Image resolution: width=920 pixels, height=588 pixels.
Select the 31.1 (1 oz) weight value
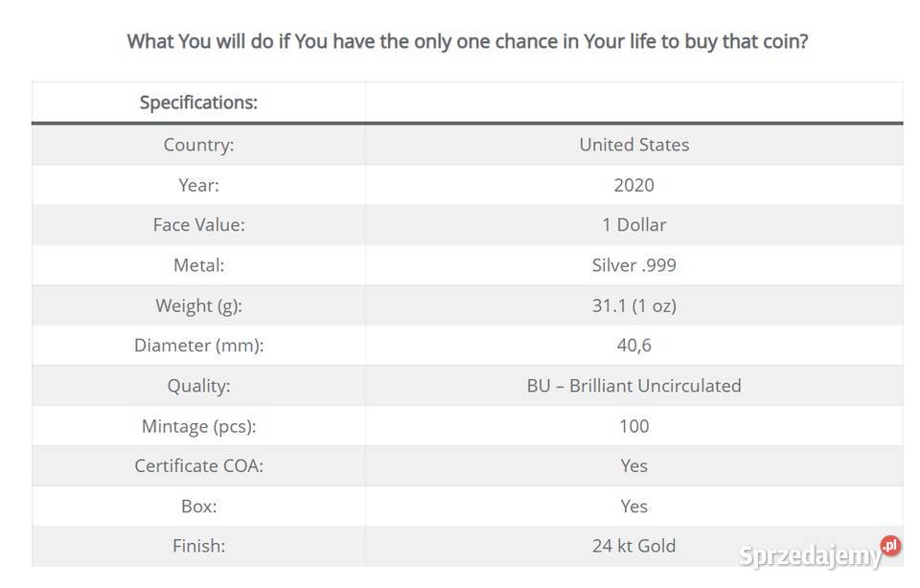click(x=633, y=305)
